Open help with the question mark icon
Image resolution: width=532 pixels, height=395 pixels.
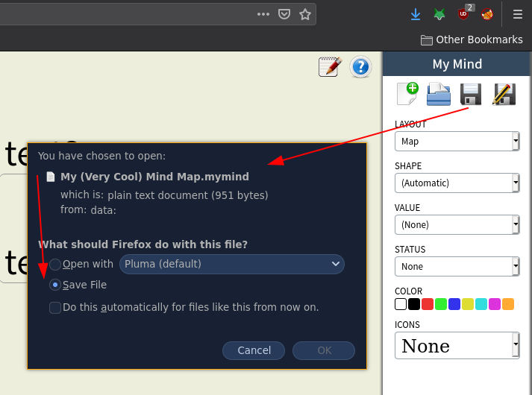pos(360,67)
